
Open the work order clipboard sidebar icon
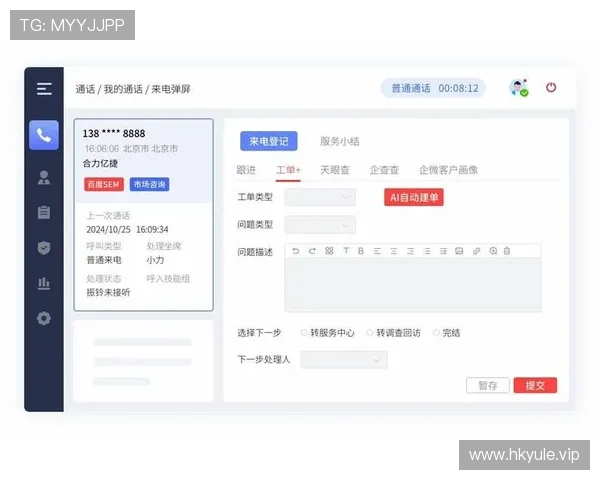coord(44,212)
